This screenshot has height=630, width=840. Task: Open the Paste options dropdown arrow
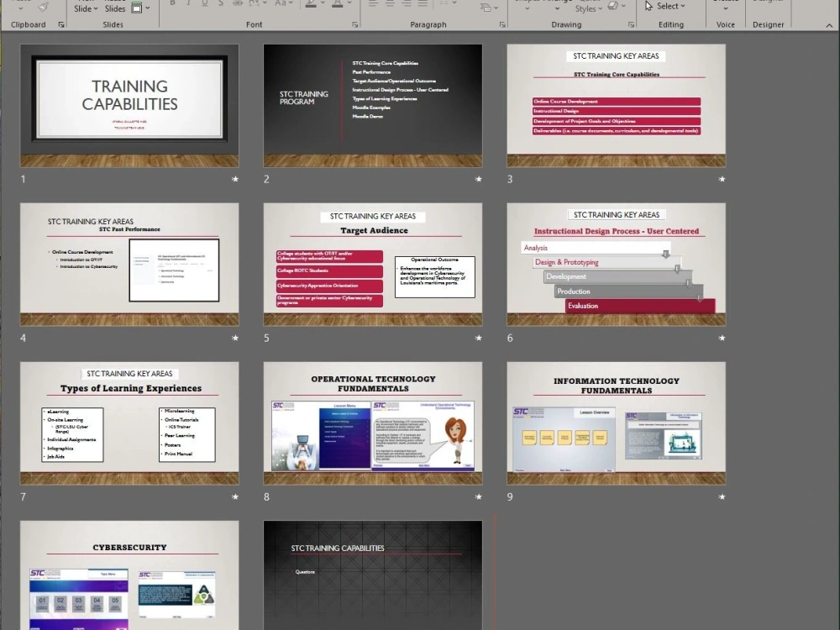[x=20, y=8]
